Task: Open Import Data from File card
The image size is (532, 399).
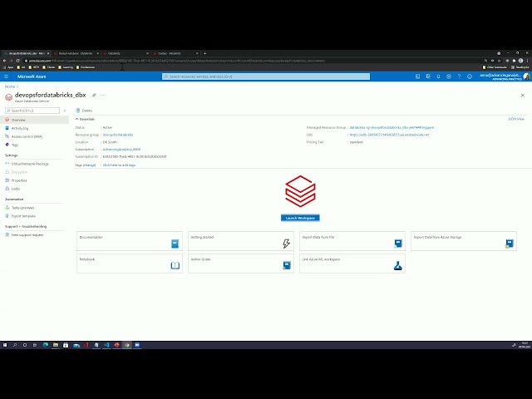Action: tap(352, 241)
